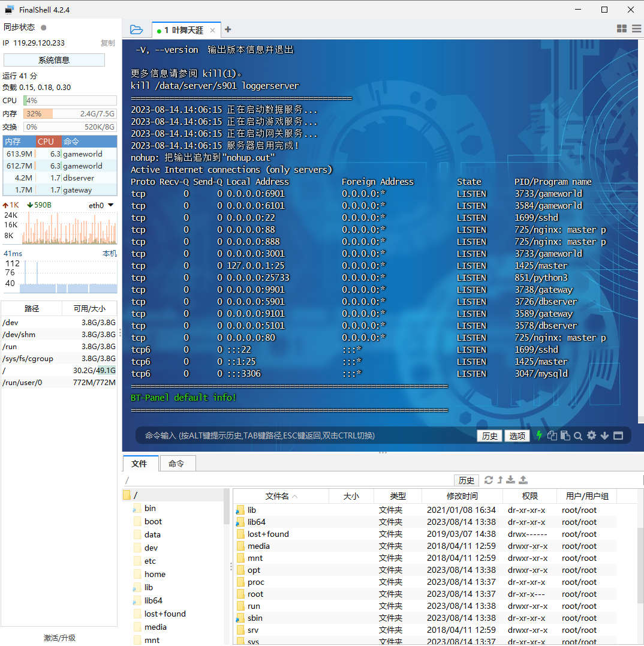
Task: Copy terminal selection with copy icon
Action: point(552,435)
